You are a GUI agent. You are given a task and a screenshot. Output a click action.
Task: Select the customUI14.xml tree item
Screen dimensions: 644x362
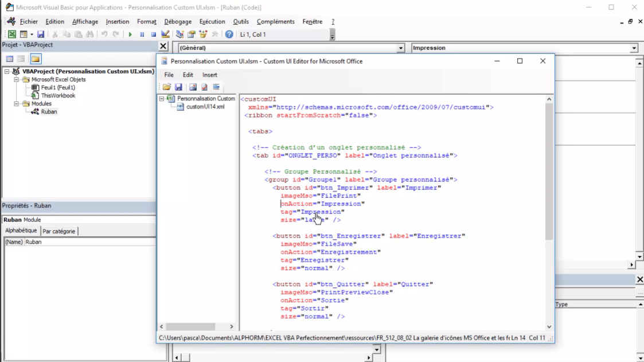206,106
